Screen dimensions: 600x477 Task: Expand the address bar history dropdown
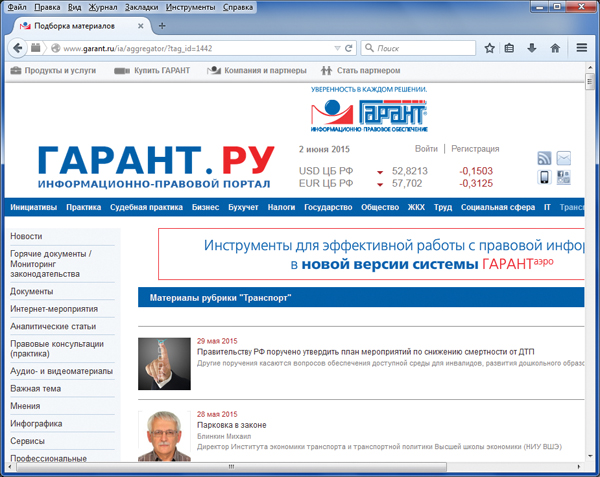tap(331, 48)
